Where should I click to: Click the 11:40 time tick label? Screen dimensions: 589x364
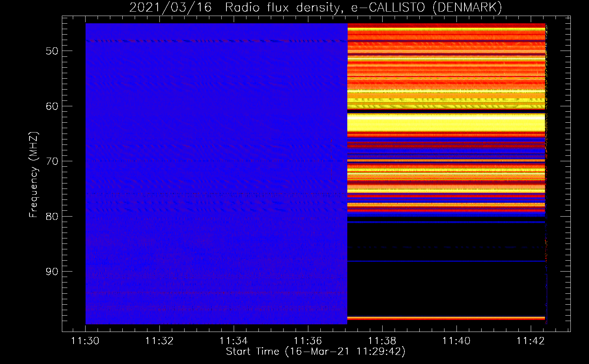(456, 341)
